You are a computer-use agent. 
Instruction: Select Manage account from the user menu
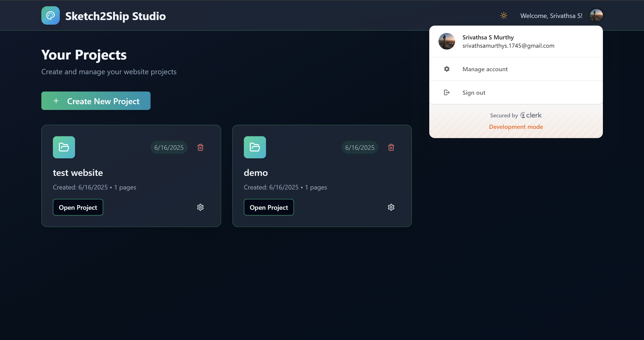[x=485, y=69]
